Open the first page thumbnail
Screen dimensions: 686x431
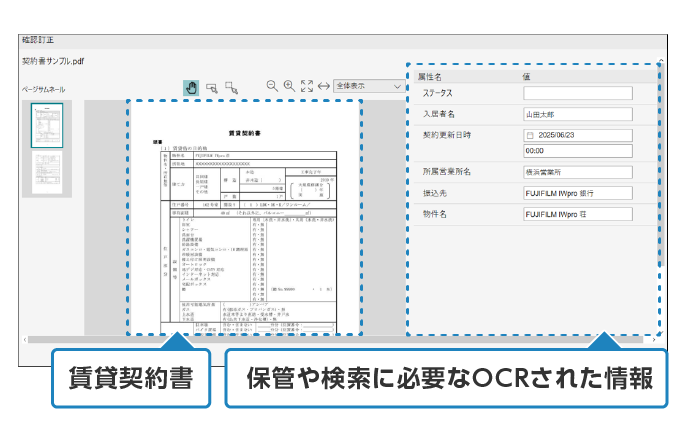[47, 125]
